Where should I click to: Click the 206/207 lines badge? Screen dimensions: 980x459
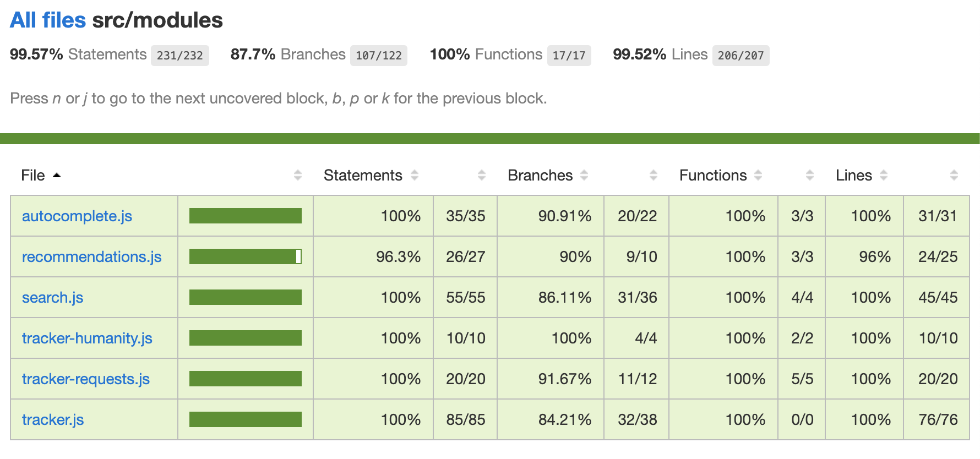pyautogui.click(x=741, y=56)
